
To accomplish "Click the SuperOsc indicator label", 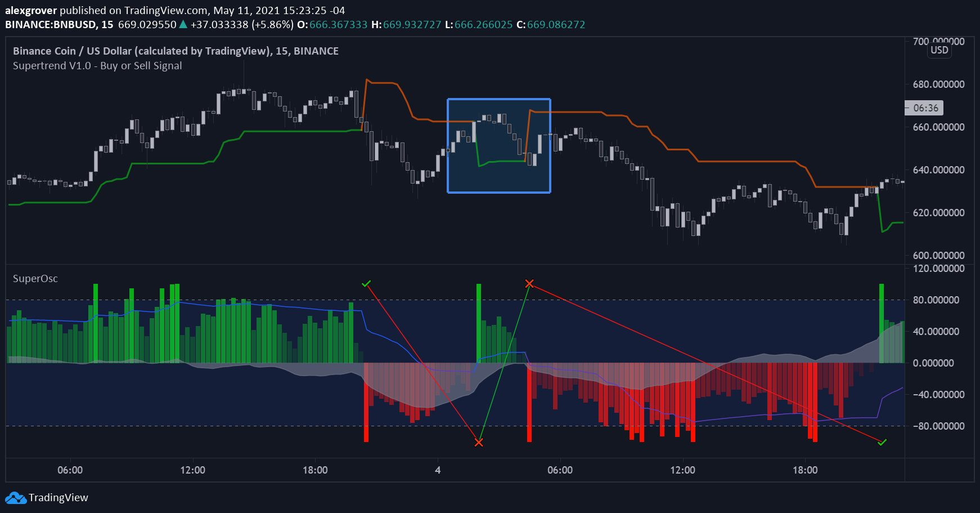I will (35, 279).
